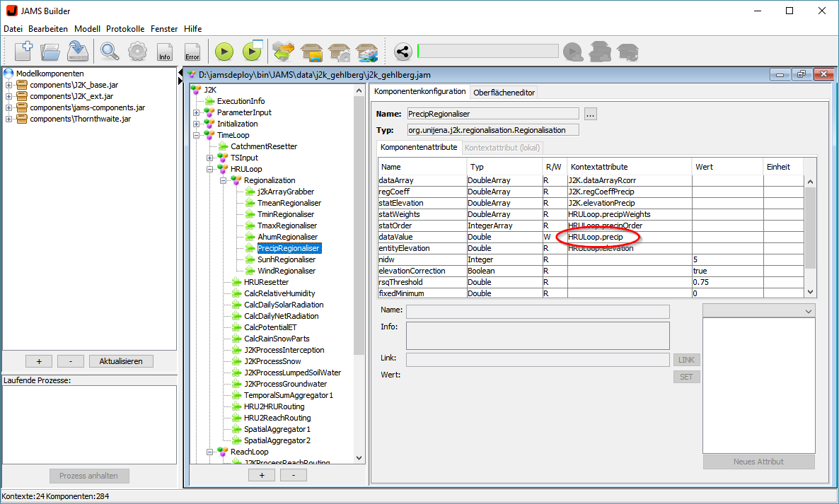Expand components\jams-components.jar node
839x504 pixels.
click(x=8, y=107)
